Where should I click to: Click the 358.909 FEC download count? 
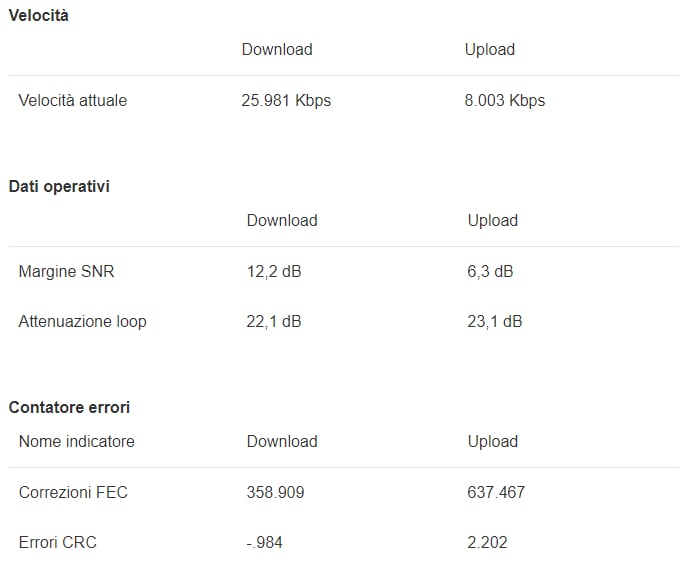tap(275, 492)
